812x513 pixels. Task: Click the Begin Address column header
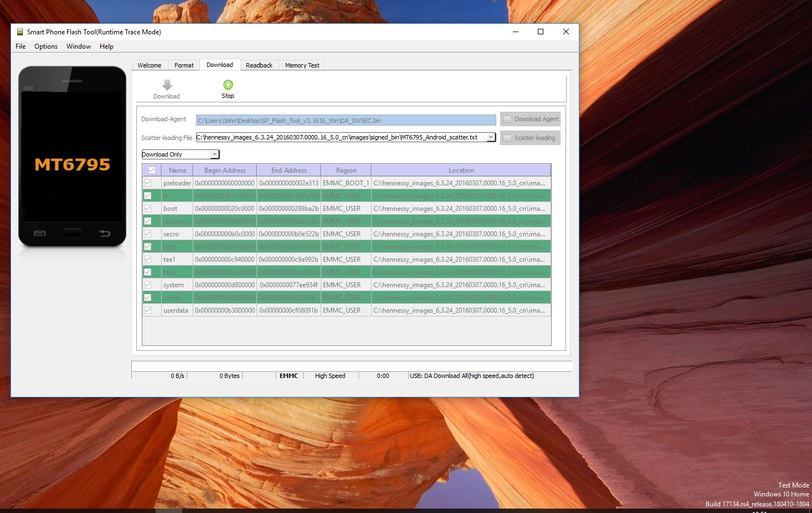225,170
